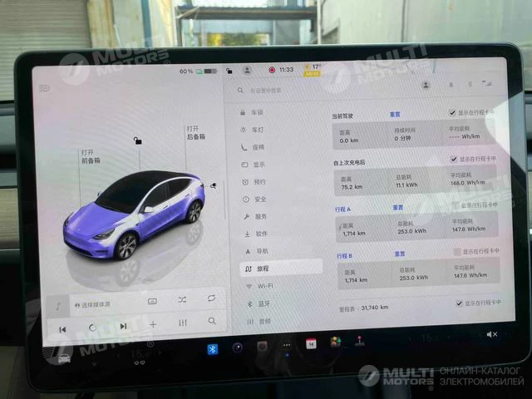Enable 行程 B show-in-trip-card checkbox
Viewport: 532px width, 399px height.
pos(456,251)
